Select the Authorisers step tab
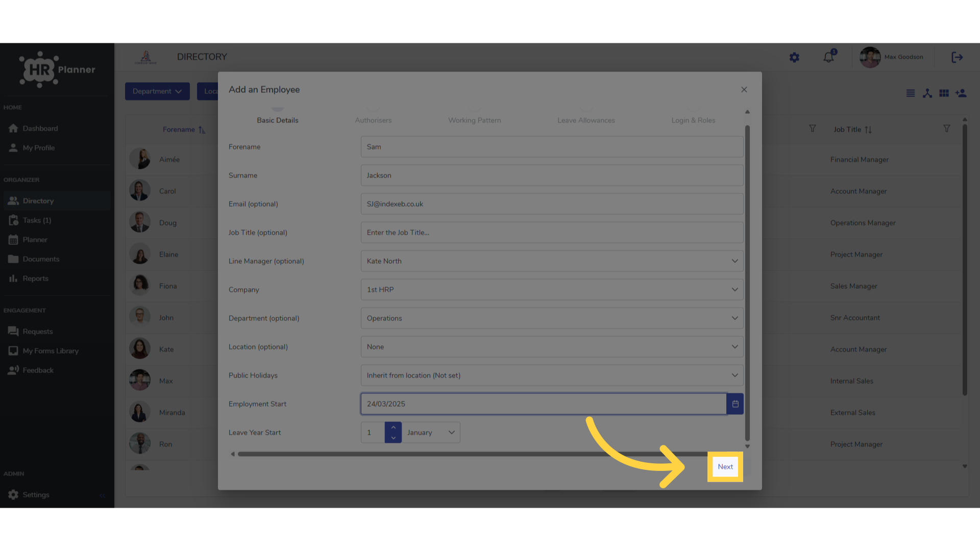Image resolution: width=980 pixels, height=551 pixels. 373,120
